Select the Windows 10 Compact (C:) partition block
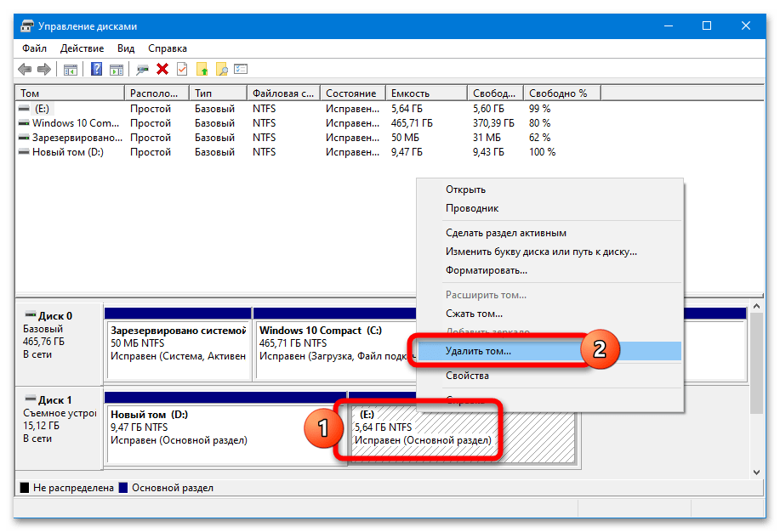The image size is (780, 532). coord(336,350)
